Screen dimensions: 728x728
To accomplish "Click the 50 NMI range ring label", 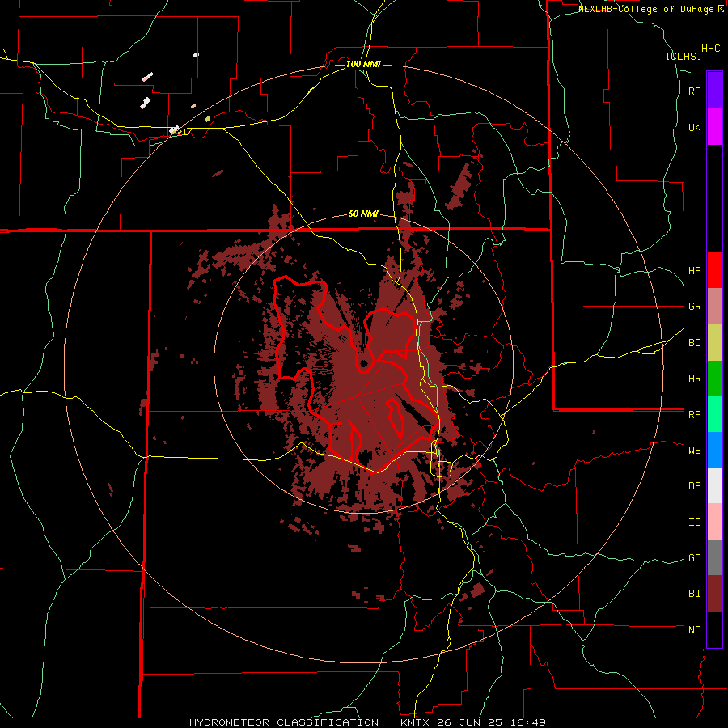I will [363, 214].
